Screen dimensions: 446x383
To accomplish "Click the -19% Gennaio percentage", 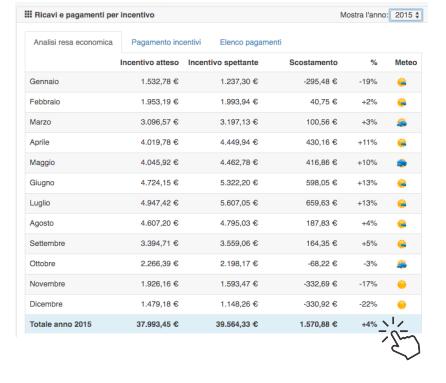I will click(368, 81).
